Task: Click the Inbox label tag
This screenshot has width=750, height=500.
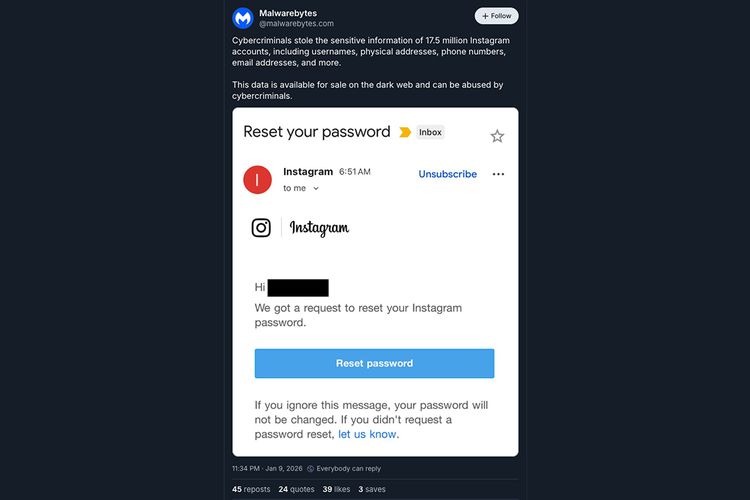Action: pos(430,132)
